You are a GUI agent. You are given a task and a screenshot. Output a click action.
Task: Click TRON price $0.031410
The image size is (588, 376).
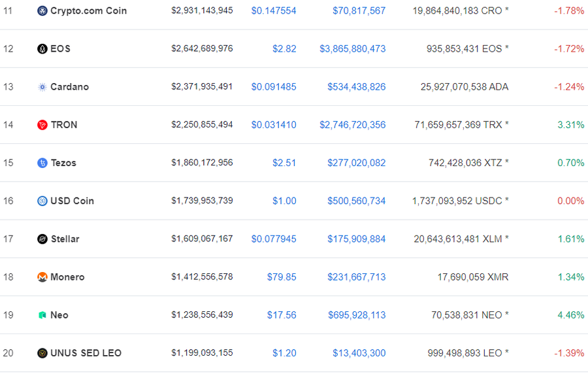(274, 125)
